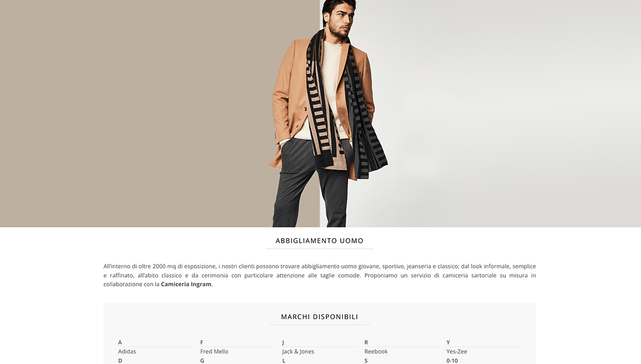Screen dimensions: 641x364
Task: Select the letter A brand group
Action: 120,343
